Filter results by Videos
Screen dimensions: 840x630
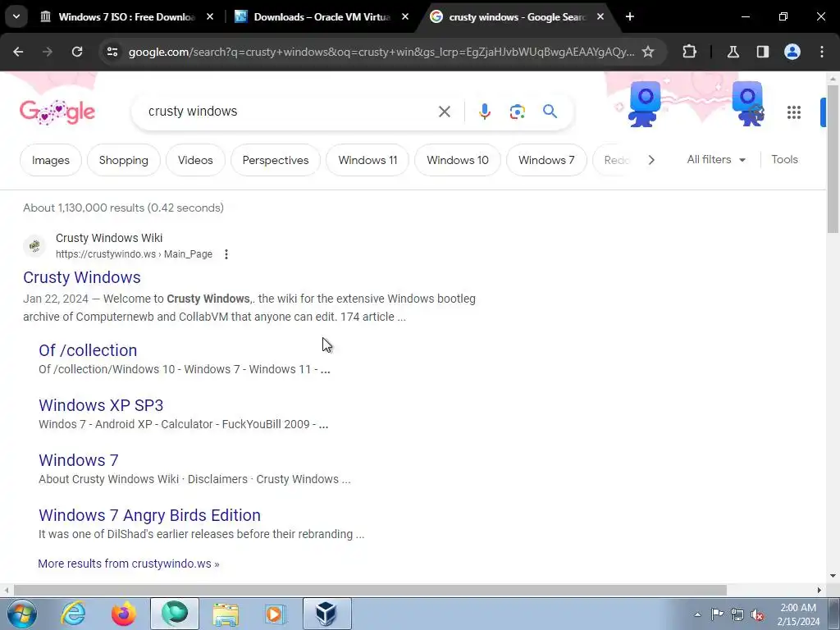pyautogui.click(x=195, y=160)
